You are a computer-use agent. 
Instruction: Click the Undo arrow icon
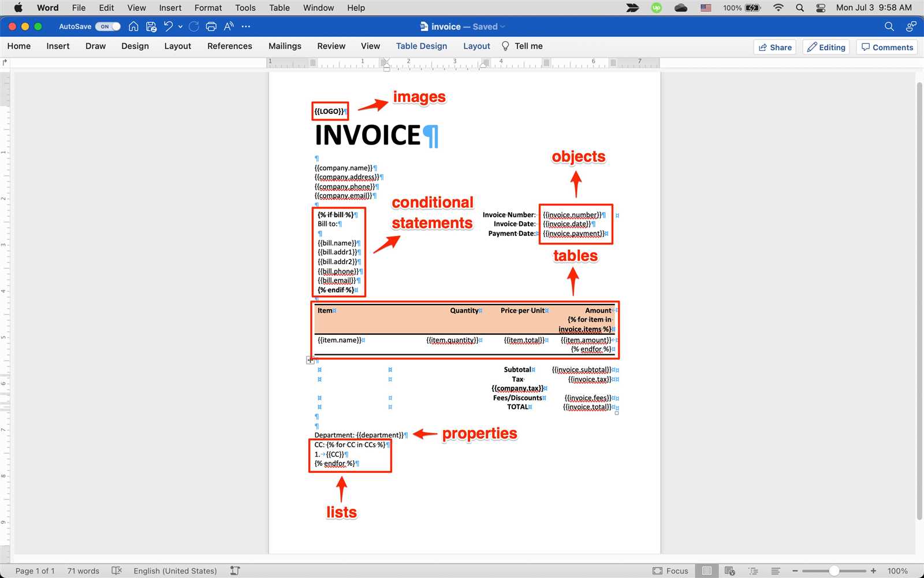(168, 27)
